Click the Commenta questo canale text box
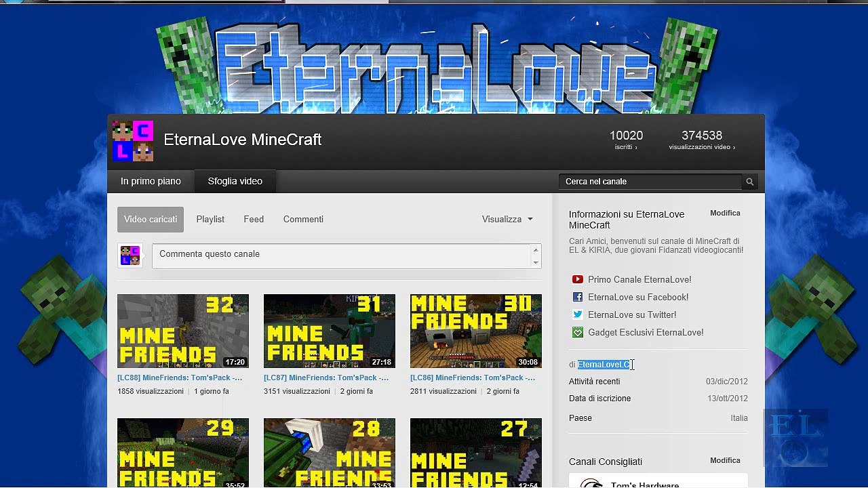Screen dimensions: 868x488 pyautogui.click(x=342, y=256)
